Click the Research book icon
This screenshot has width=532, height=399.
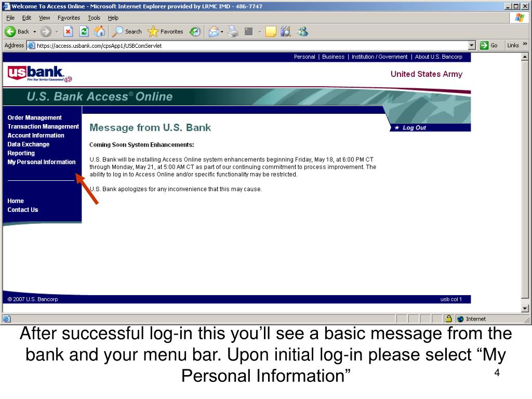(x=286, y=32)
